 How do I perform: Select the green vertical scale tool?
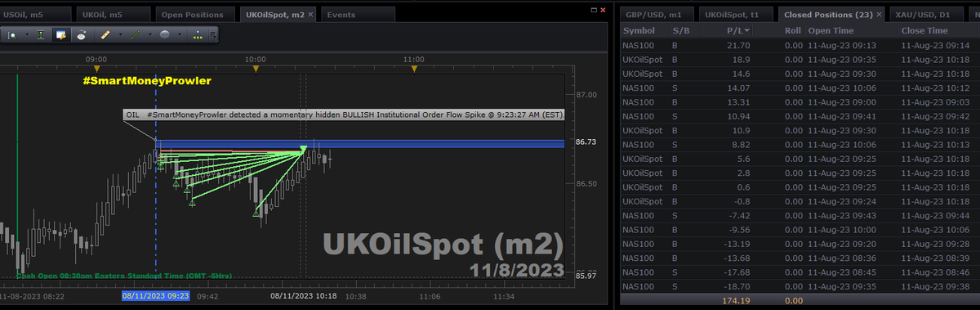coord(41,35)
